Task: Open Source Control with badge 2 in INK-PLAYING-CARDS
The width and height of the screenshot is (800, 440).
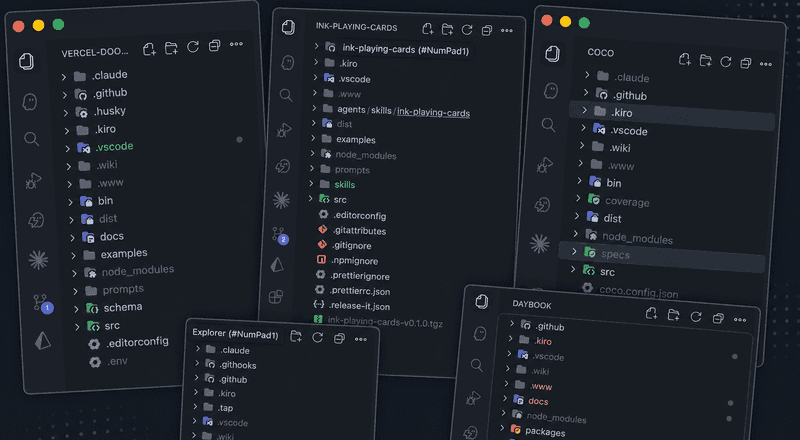Action: 280,235
